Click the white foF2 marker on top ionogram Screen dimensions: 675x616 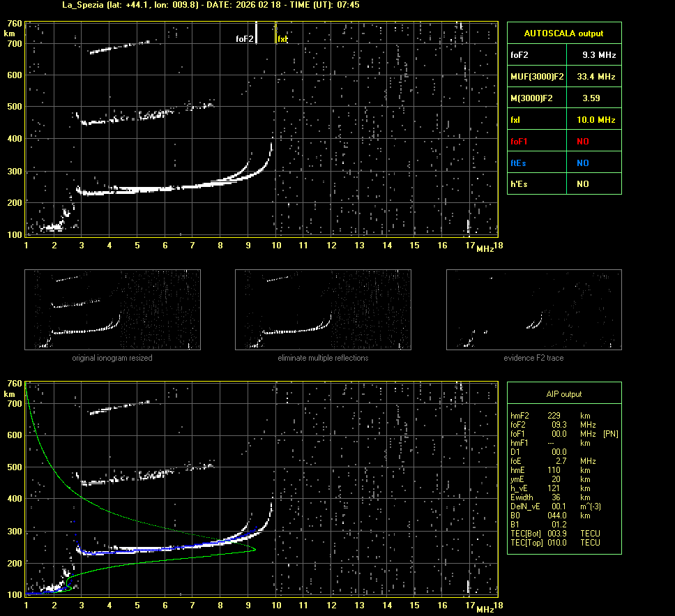pos(256,33)
